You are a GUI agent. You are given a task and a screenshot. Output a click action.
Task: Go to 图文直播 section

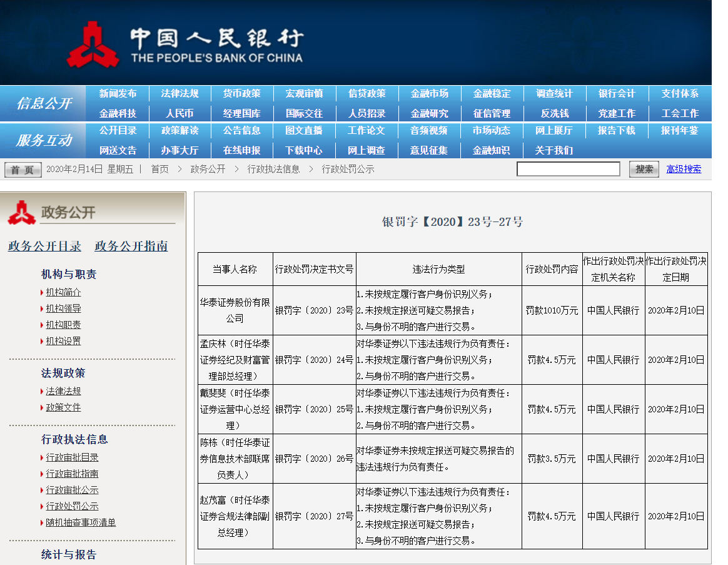(x=304, y=131)
